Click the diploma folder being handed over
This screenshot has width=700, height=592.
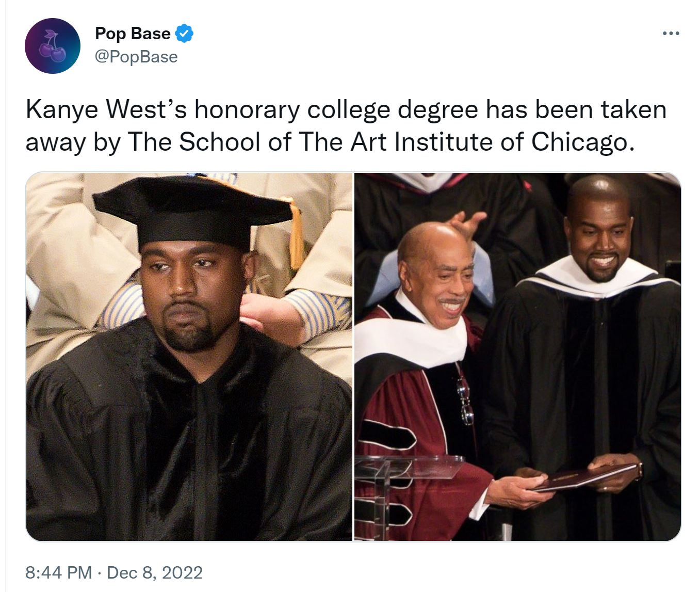(x=583, y=478)
